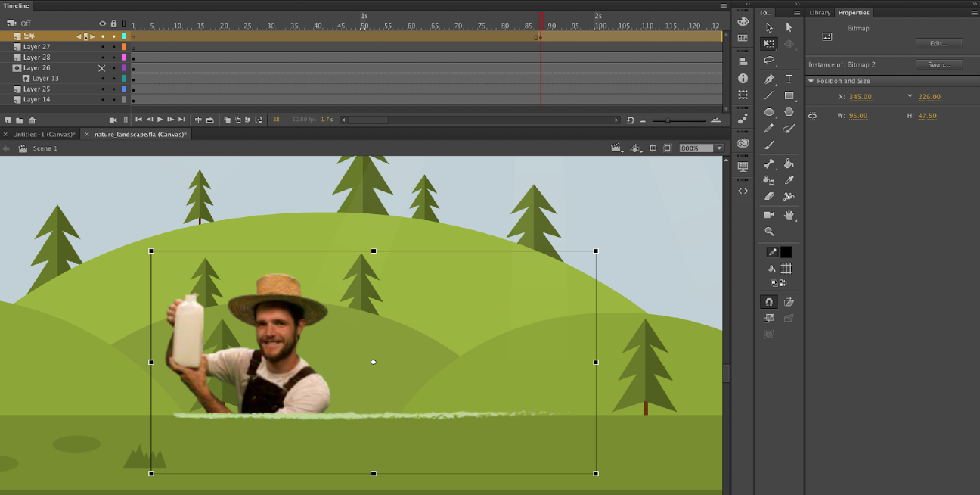Select the Eraser tool
Viewport: 980px width, 495px height.
pos(769,197)
